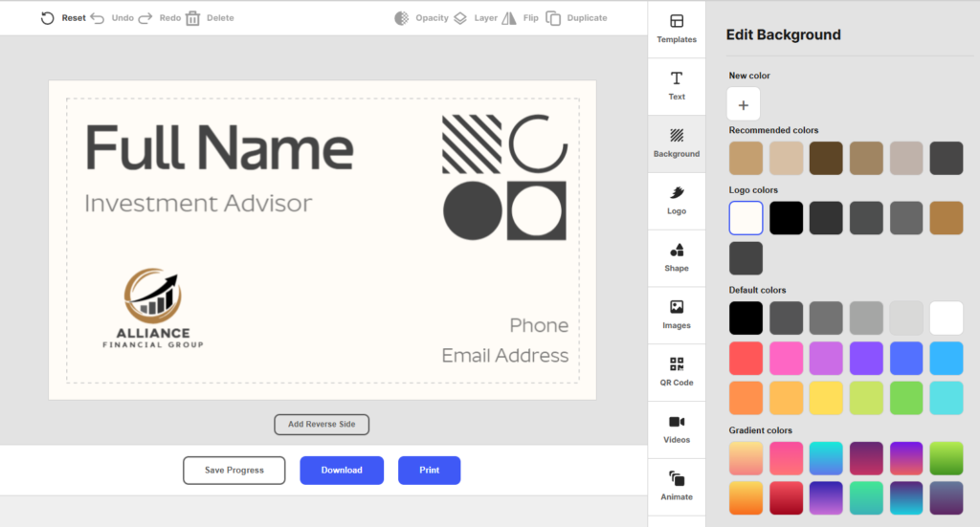Pick the turquoise default color swatch
The image size is (980, 527).
pyautogui.click(x=946, y=398)
